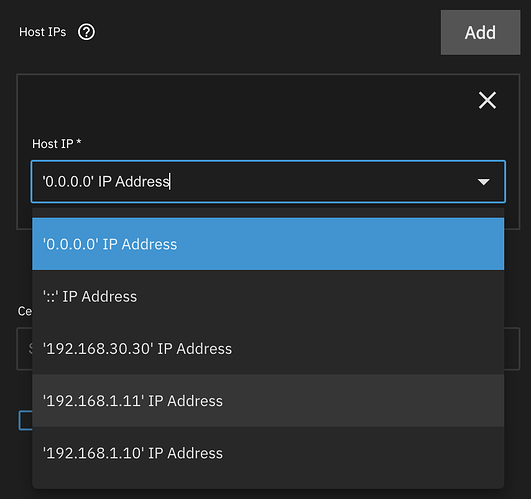The height and width of the screenshot is (499, 531).
Task: Open the select field hidden behind the list
Action: pyautogui.click(x=512, y=349)
